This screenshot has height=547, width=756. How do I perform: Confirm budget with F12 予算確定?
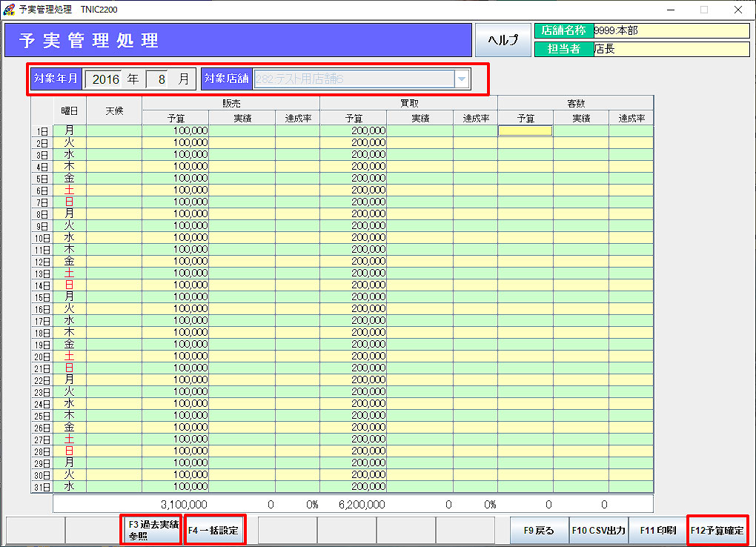717,531
